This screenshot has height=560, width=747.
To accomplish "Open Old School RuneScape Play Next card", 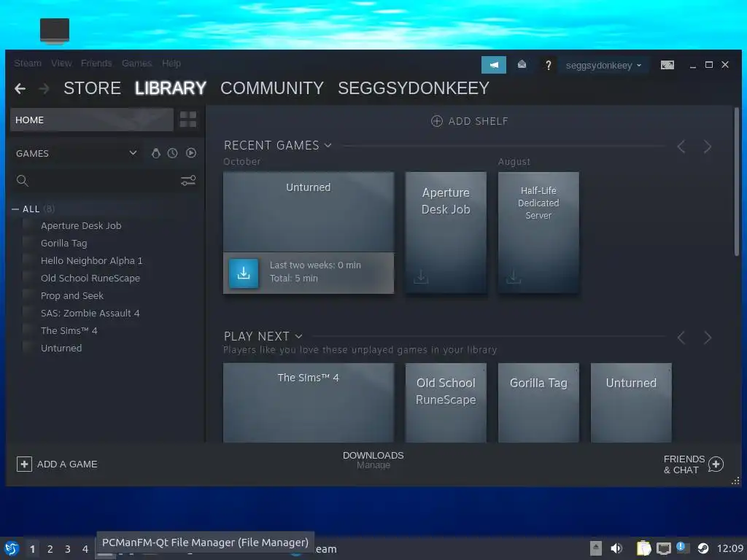I will [446, 402].
